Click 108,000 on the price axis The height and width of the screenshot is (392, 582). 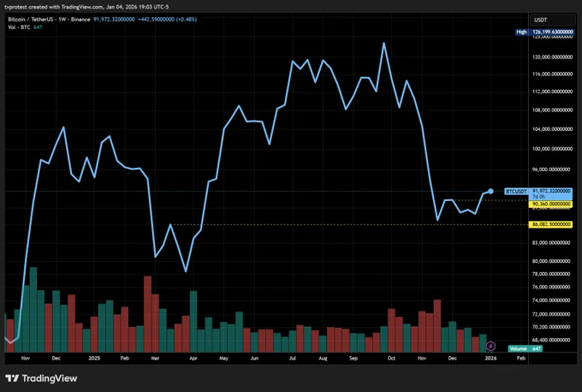coord(552,110)
